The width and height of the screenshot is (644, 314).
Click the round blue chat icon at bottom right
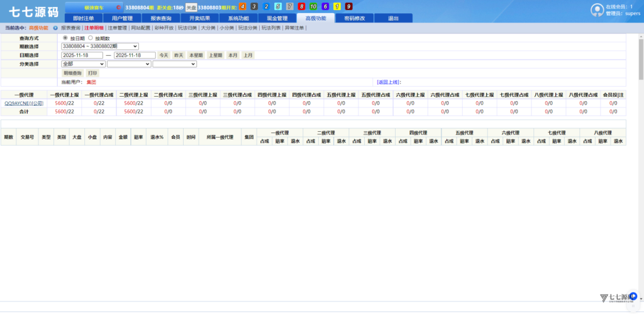point(633,295)
